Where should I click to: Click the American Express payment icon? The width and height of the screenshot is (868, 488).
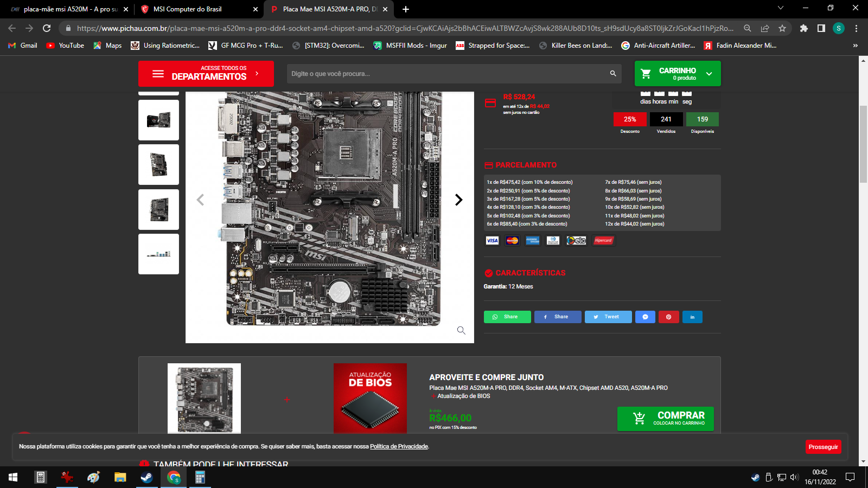(x=533, y=241)
